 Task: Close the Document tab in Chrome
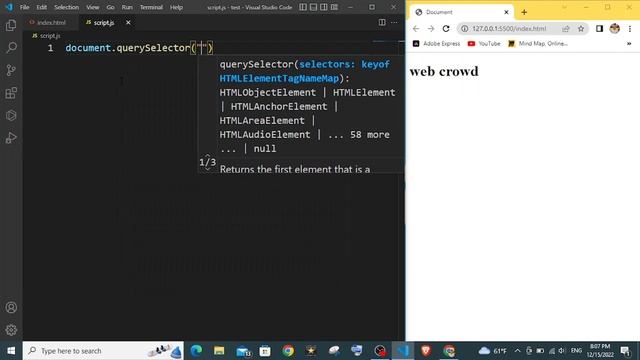pyautogui.click(x=506, y=12)
